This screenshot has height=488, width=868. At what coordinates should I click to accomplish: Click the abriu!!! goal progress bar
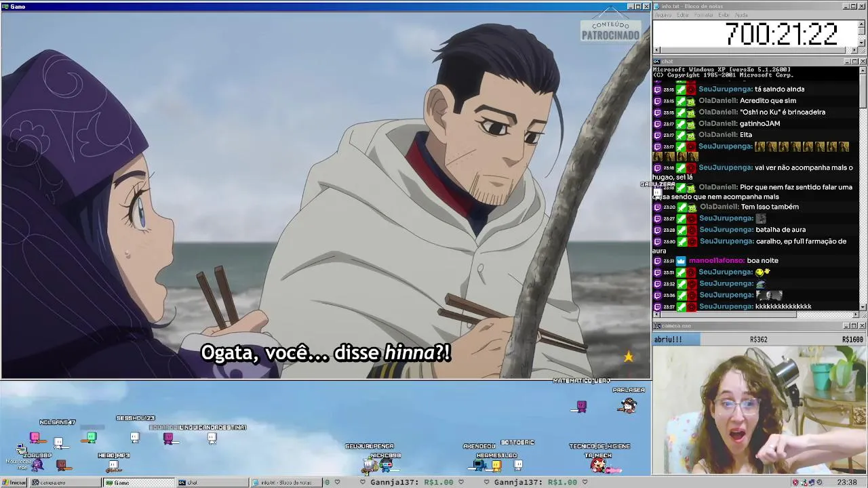tap(759, 340)
